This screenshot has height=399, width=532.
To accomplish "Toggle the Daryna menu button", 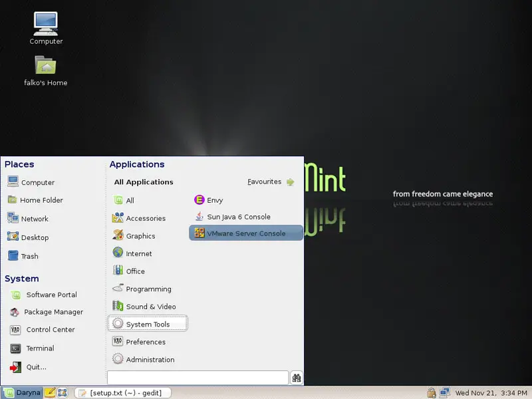I will pos(22,392).
